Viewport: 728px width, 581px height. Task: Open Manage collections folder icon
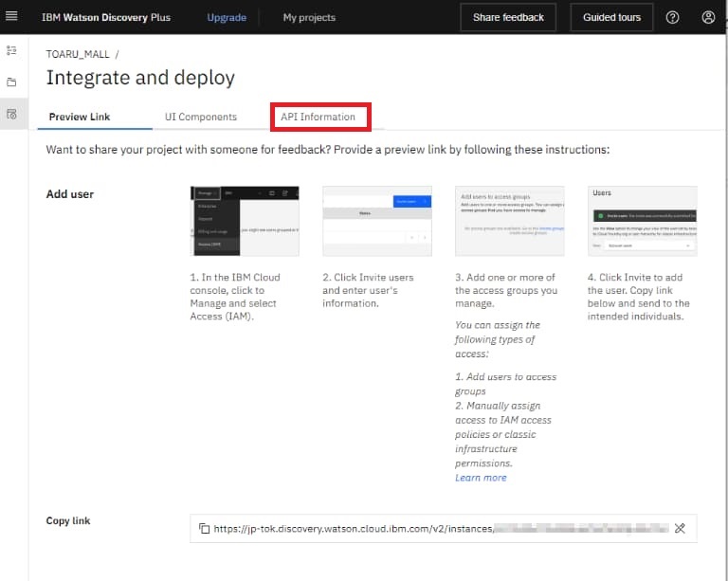(x=11, y=82)
